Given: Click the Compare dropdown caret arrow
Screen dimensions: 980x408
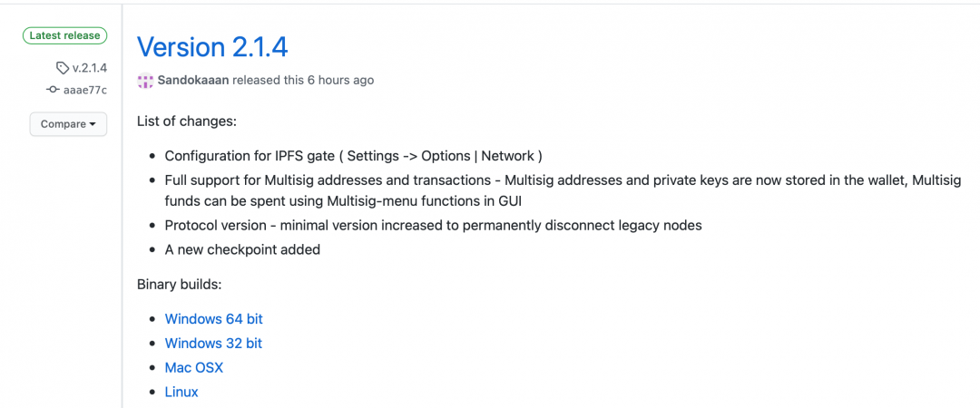Looking at the screenshot, I should 93,124.
